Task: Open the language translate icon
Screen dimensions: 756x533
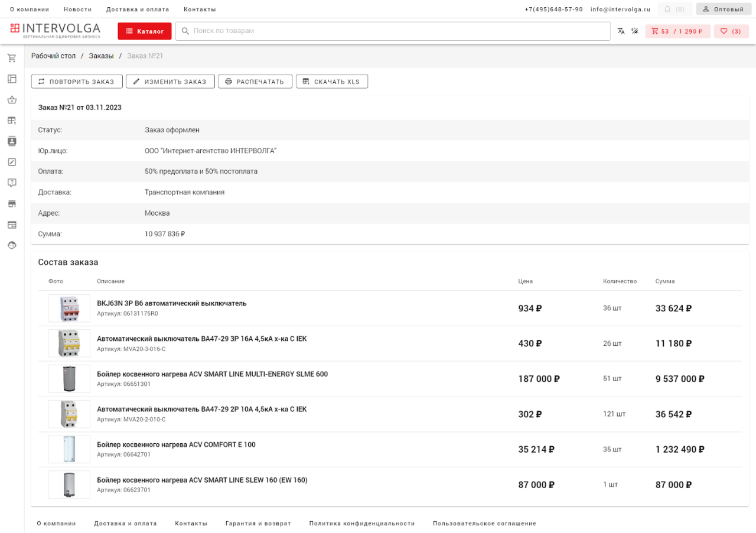Action: click(x=621, y=31)
